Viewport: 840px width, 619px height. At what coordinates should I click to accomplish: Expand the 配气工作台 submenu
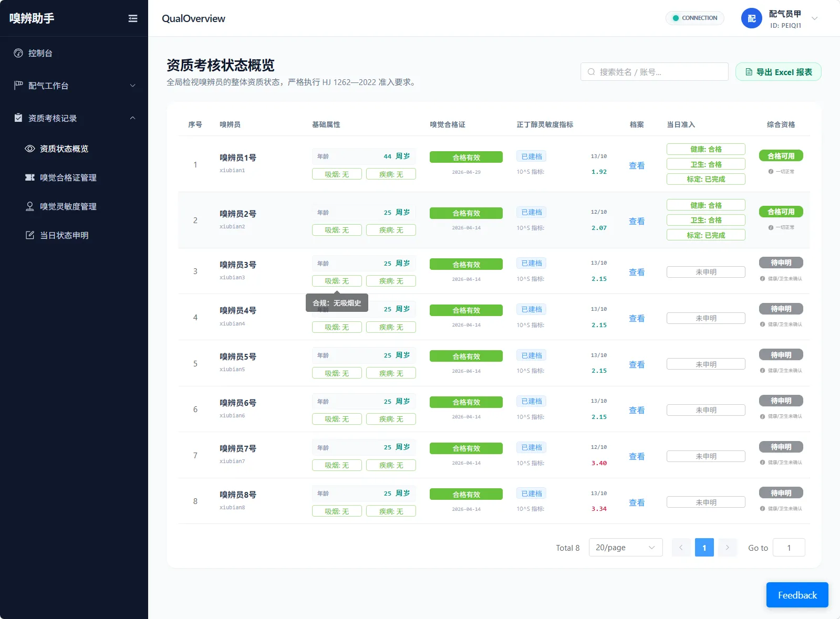point(132,86)
